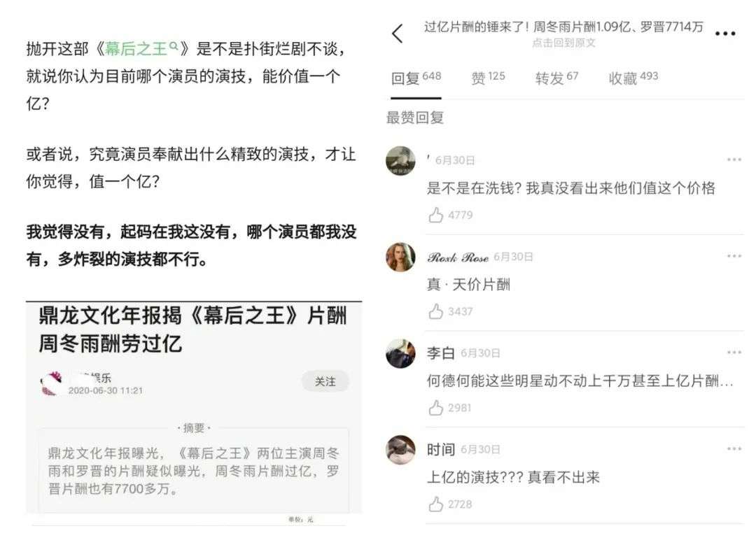Switch to the 回复 648 tab
Image resolution: width=756 pixels, height=538 pixels.
[416, 77]
